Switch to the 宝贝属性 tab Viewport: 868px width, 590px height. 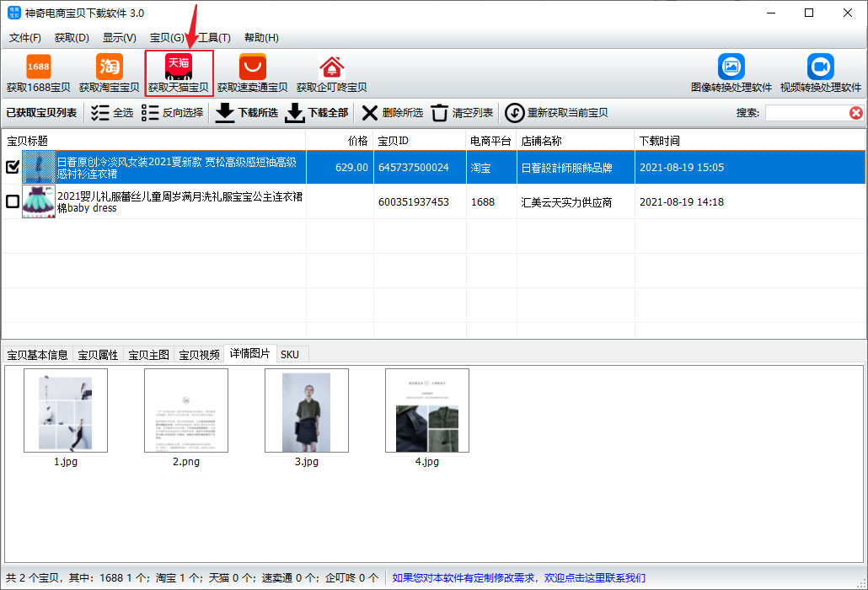coord(98,355)
